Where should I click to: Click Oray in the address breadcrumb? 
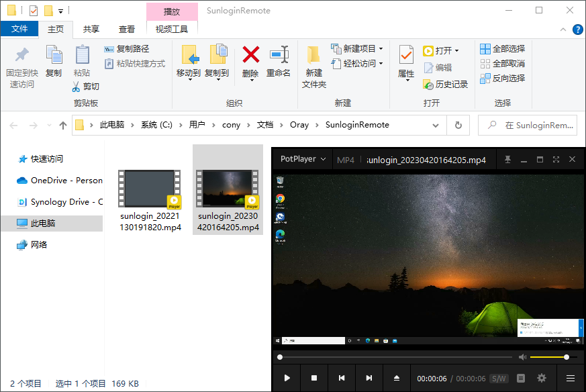(x=299, y=125)
